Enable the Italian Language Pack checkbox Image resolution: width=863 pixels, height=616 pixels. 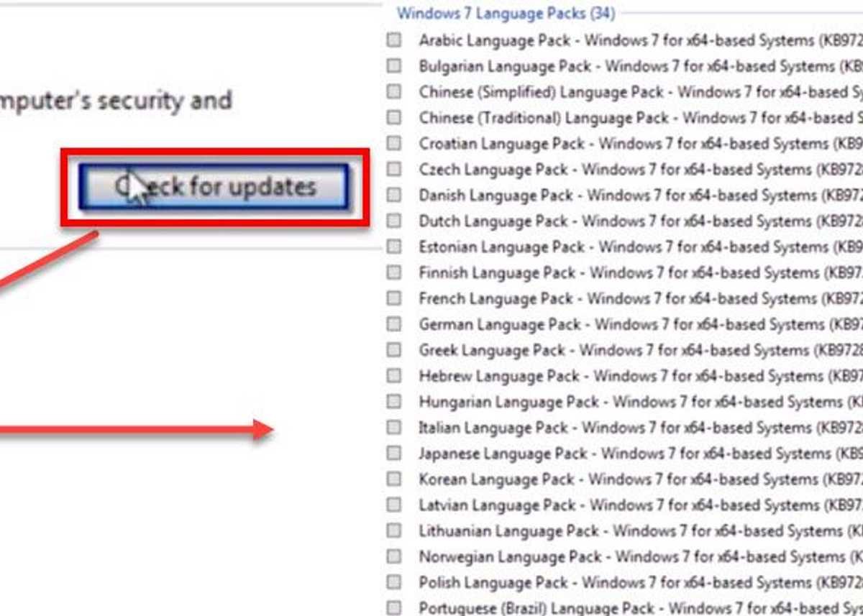(393, 428)
